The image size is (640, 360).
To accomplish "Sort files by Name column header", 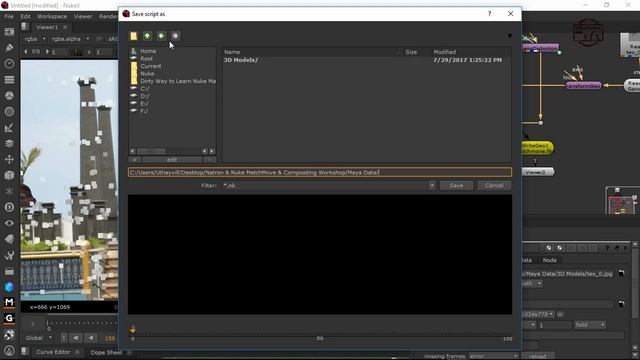I will (232, 52).
